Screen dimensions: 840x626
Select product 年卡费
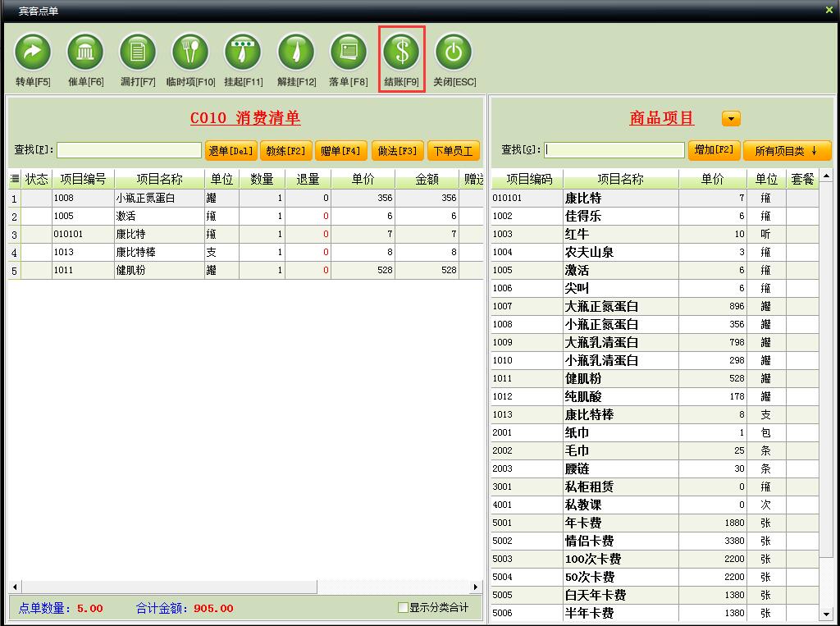tap(655, 523)
